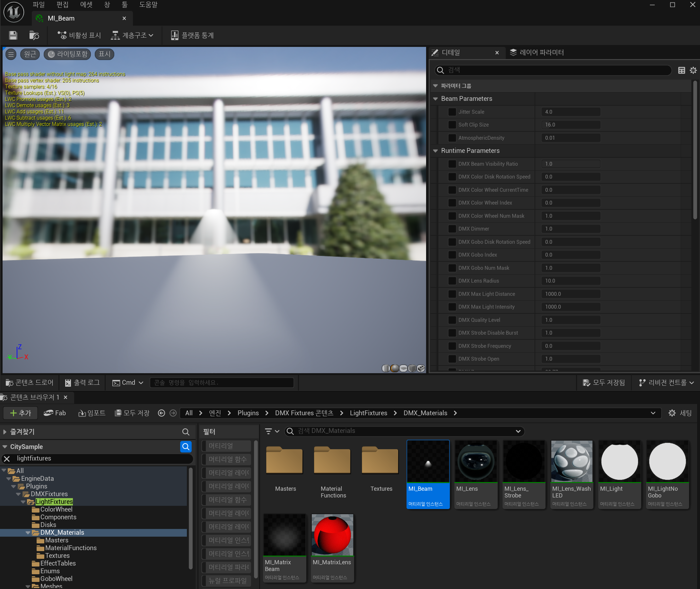This screenshot has width=700, height=589.
Task: Click the save asset floppy icon
Action: coord(13,35)
